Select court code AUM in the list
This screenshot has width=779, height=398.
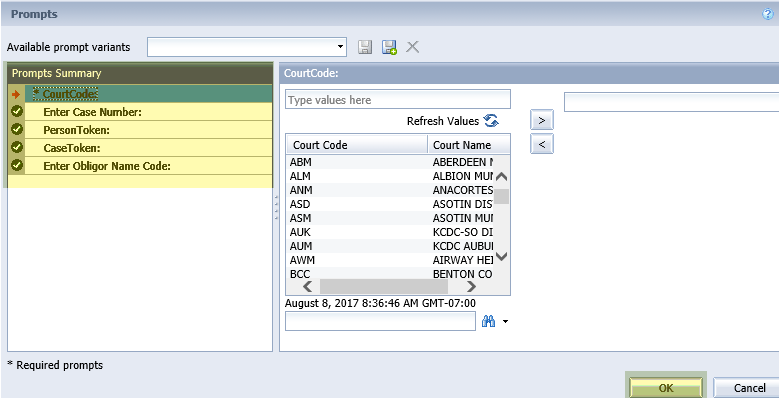click(x=301, y=245)
